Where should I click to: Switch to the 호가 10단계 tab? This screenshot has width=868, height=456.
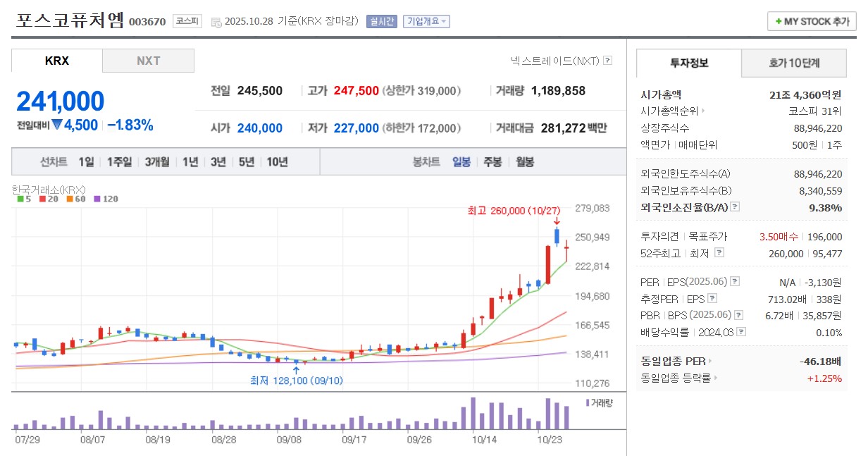pos(793,63)
